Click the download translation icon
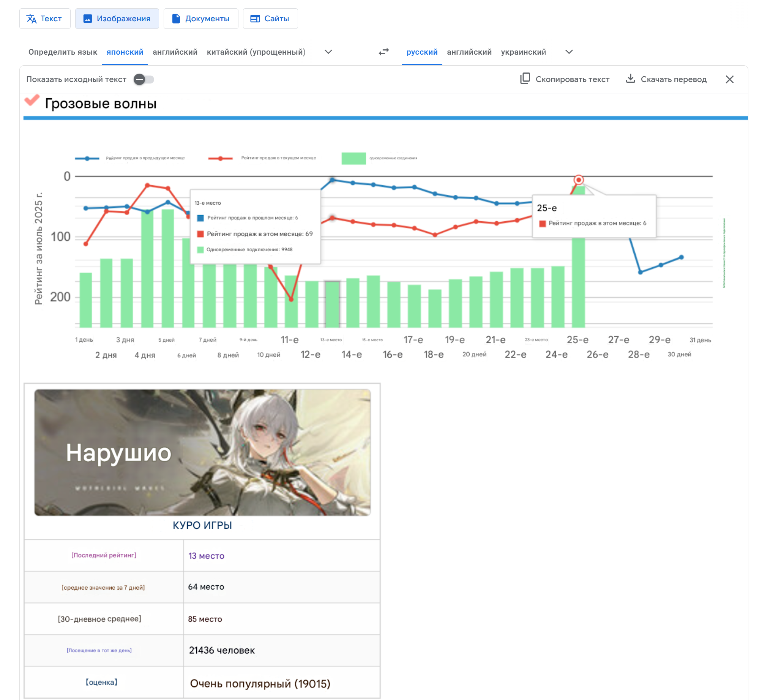Viewport: 770px width, 700px height. 630,79
